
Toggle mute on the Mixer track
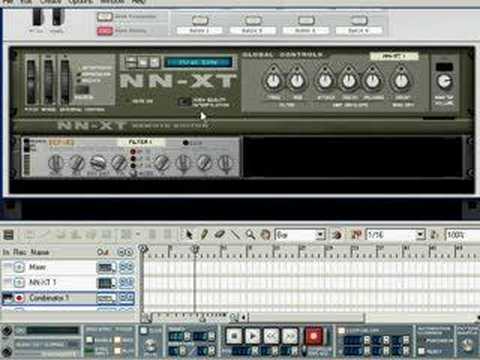click(x=123, y=267)
